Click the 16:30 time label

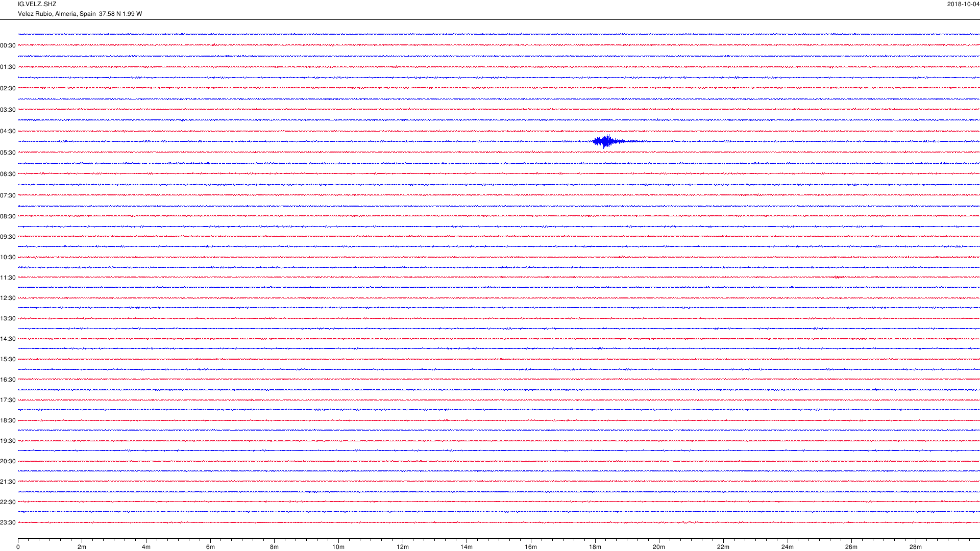[x=8, y=380]
